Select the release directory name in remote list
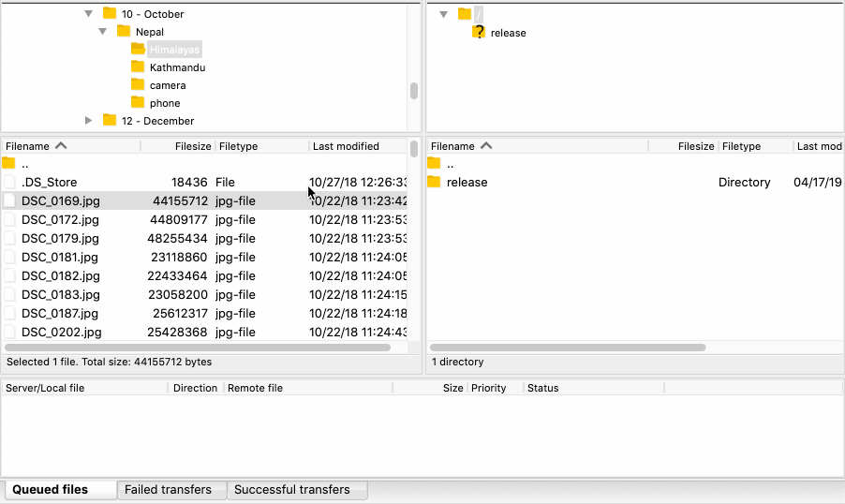The width and height of the screenshot is (845, 504). pos(467,182)
